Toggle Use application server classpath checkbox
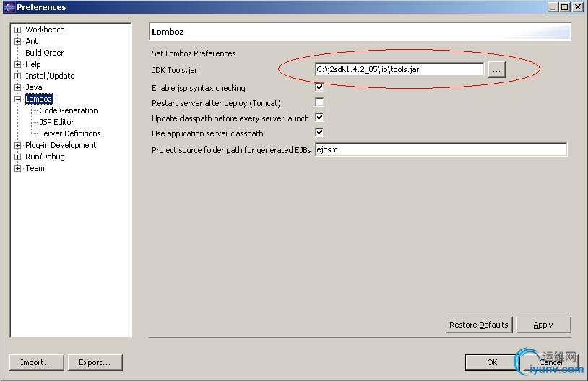The width and height of the screenshot is (588, 381). [319, 133]
